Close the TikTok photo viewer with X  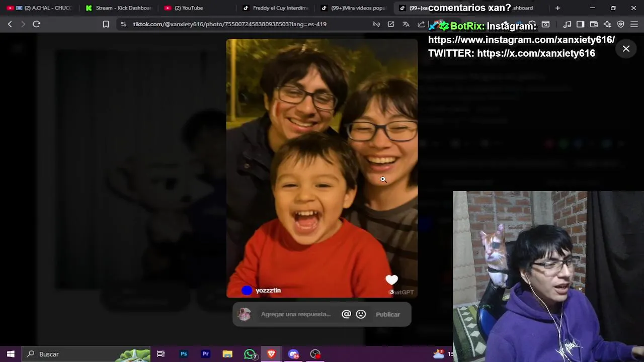point(626,49)
